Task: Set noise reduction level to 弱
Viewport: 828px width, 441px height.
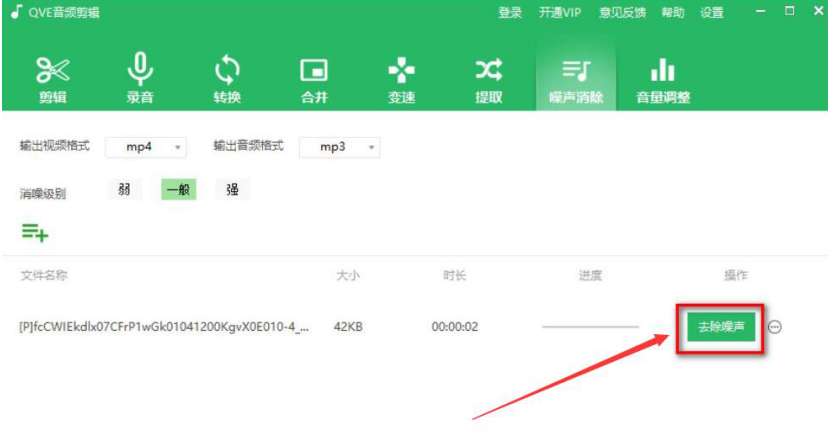Action: tap(125, 190)
